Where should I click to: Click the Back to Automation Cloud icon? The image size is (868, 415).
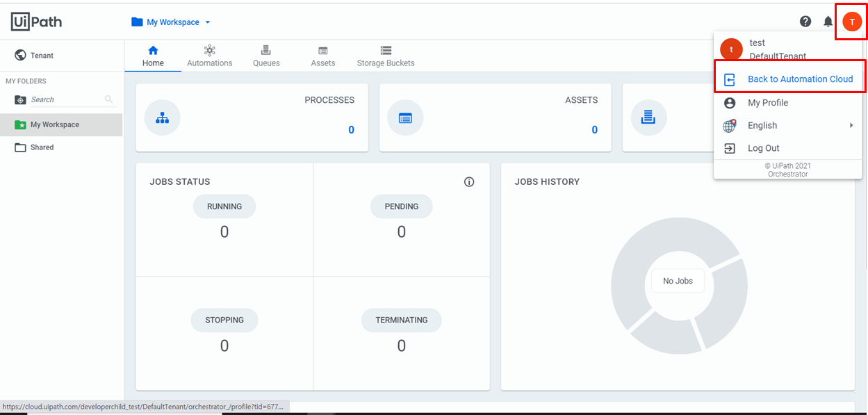coord(730,79)
